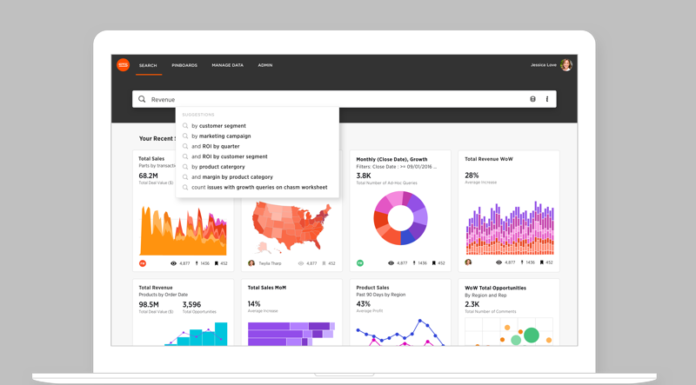
Task: Click the green author badge on Monthly Growth card
Action: pos(360,263)
